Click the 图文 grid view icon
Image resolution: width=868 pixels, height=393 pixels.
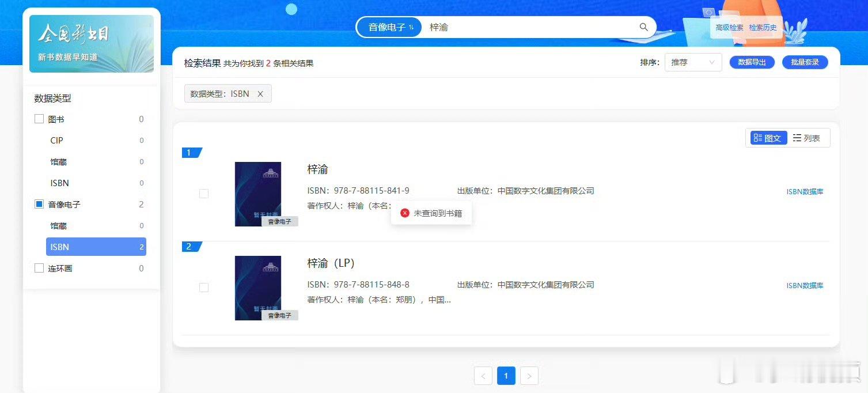(x=758, y=138)
